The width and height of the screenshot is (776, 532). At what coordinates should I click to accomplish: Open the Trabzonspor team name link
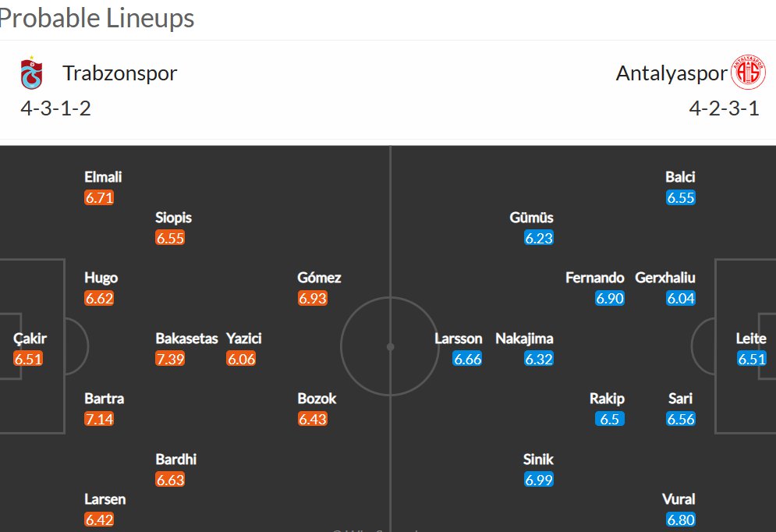120,73
